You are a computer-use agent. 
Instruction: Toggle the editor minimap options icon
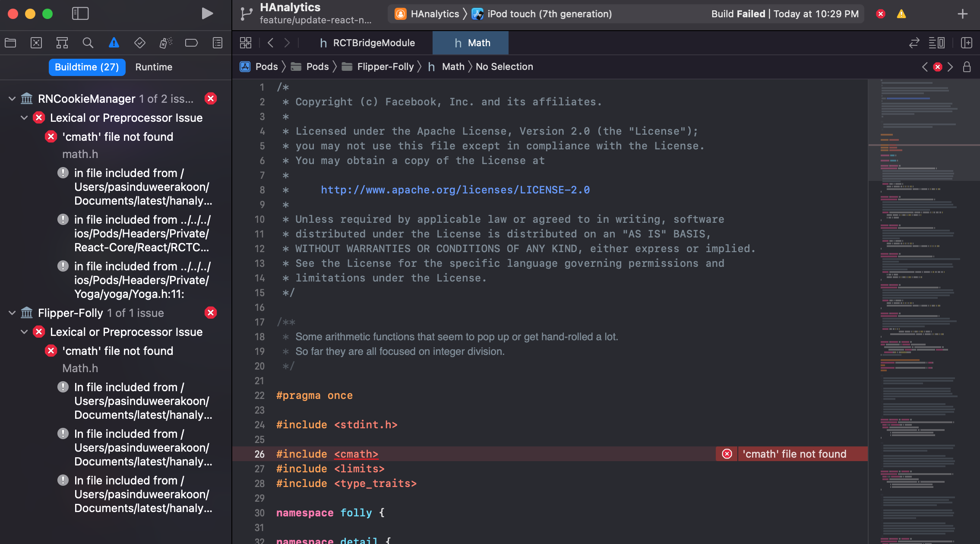(936, 43)
